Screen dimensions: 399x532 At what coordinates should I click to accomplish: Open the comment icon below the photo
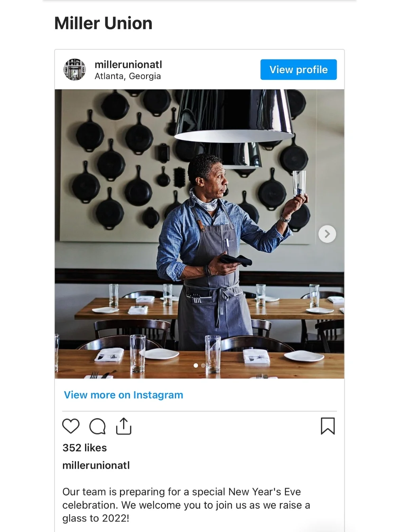point(97,426)
